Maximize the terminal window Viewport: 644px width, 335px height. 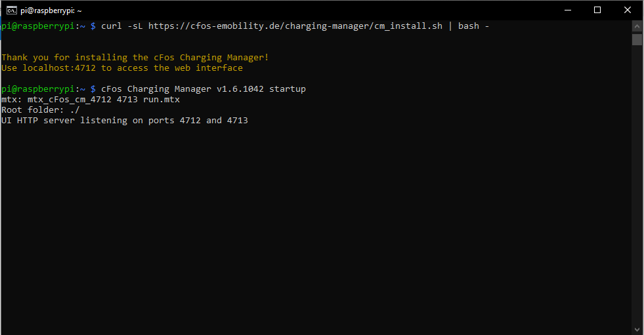pos(597,10)
